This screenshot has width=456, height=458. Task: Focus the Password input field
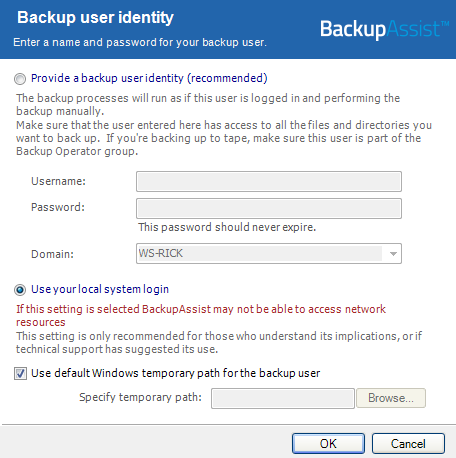pyautogui.click(x=269, y=209)
